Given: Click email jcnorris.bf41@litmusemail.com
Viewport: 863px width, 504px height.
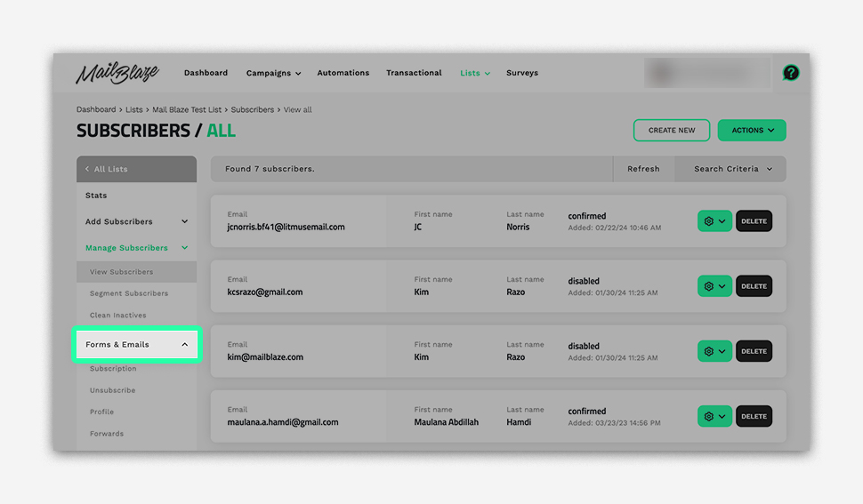Looking at the screenshot, I should coord(286,227).
